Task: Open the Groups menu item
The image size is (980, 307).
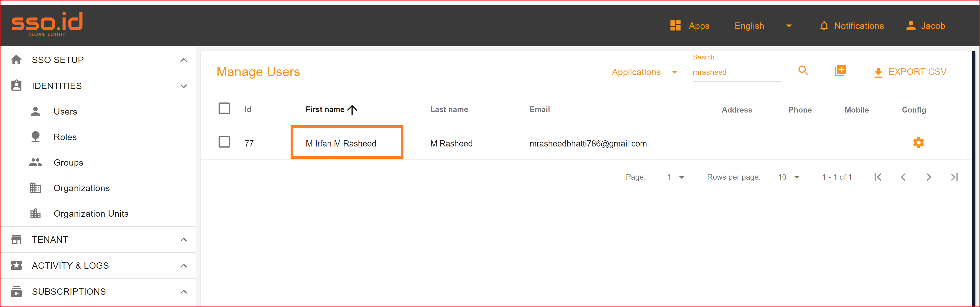Action: 68,163
